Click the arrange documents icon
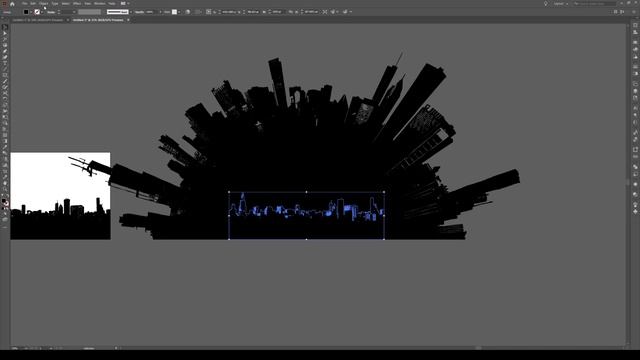This screenshot has width=640, height=360. pos(123,4)
